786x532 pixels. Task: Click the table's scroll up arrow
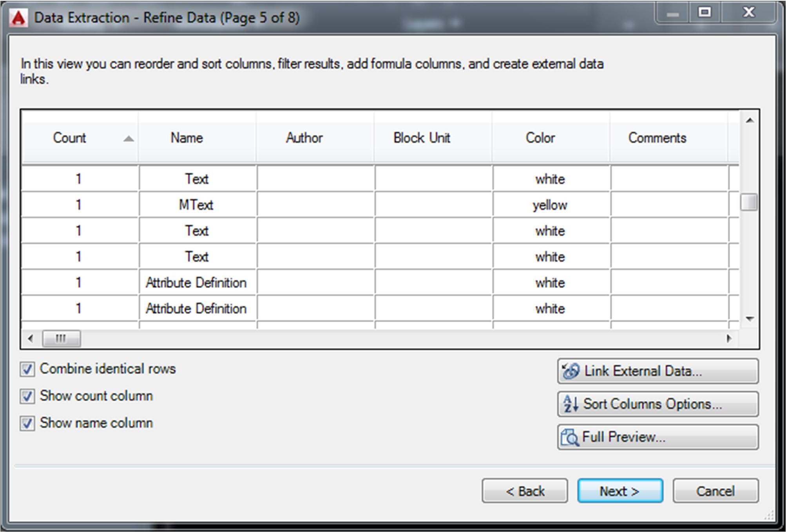click(750, 121)
